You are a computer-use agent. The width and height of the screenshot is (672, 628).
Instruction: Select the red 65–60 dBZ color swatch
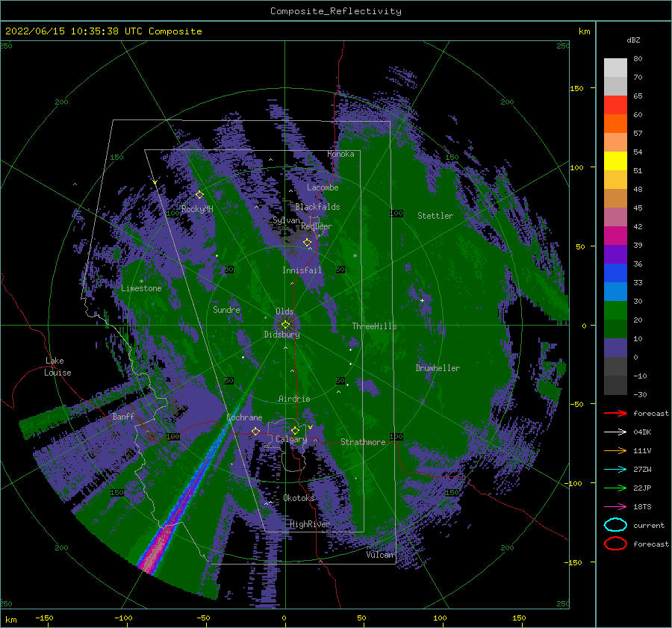[615, 105]
